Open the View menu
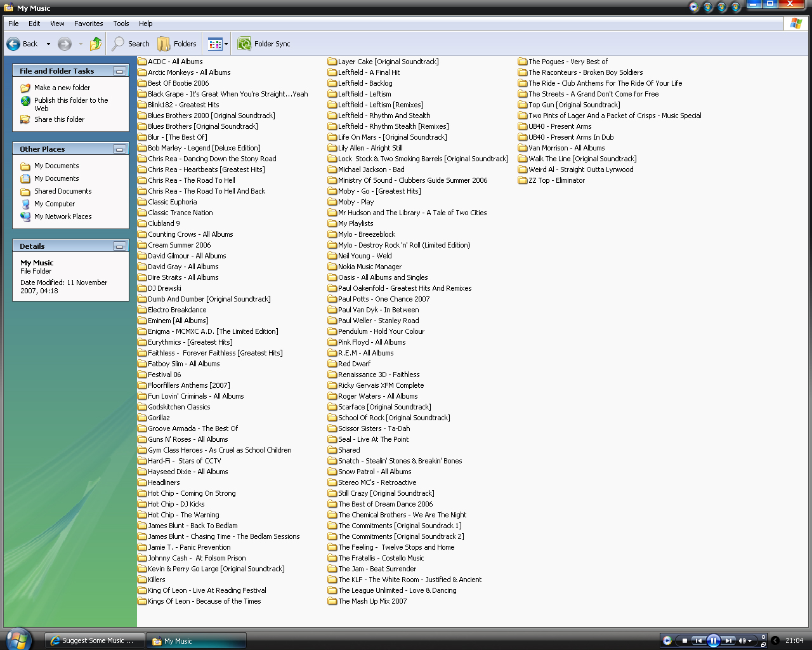The width and height of the screenshot is (812, 650). coord(57,23)
